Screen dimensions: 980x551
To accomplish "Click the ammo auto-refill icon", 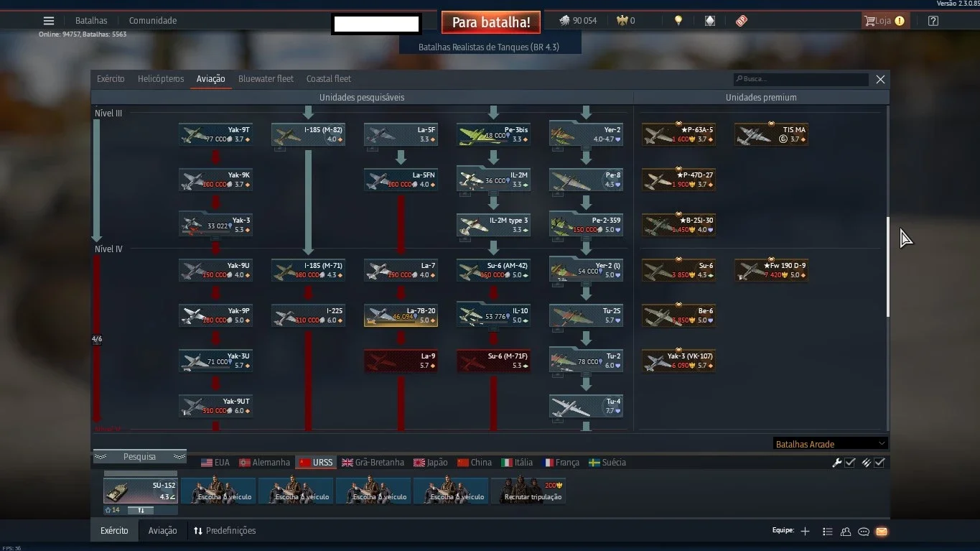I will click(x=867, y=463).
